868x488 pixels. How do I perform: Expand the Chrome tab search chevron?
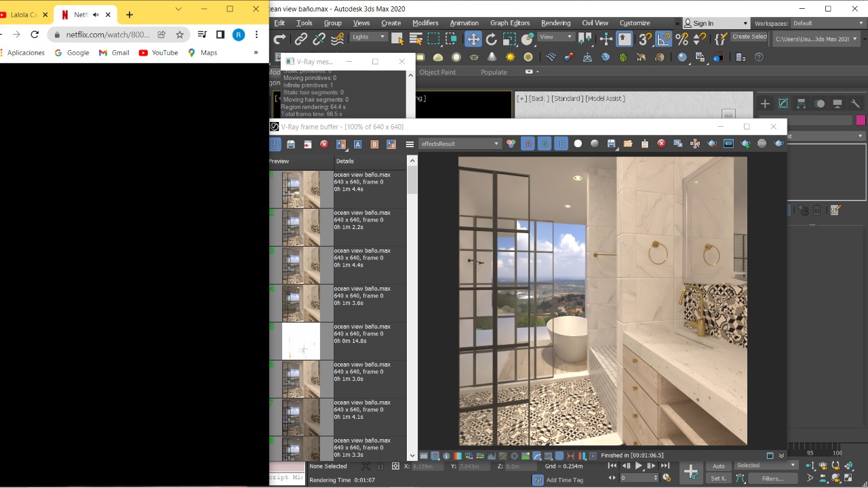(x=178, y=9)
